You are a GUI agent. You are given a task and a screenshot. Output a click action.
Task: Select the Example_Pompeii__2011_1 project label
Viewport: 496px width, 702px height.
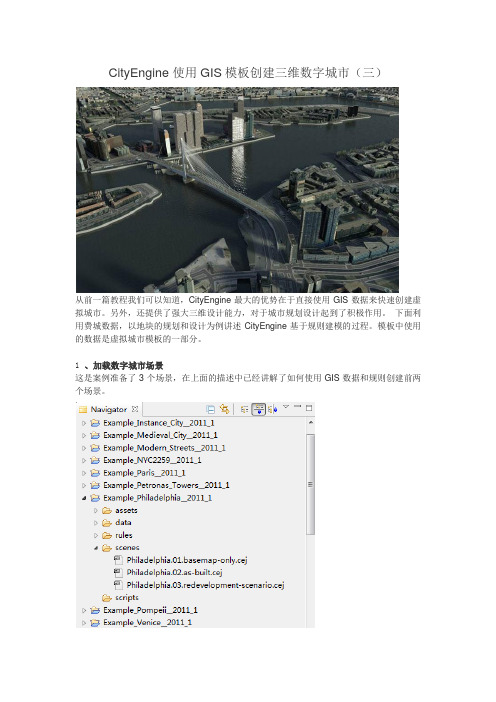click(150, 610)
